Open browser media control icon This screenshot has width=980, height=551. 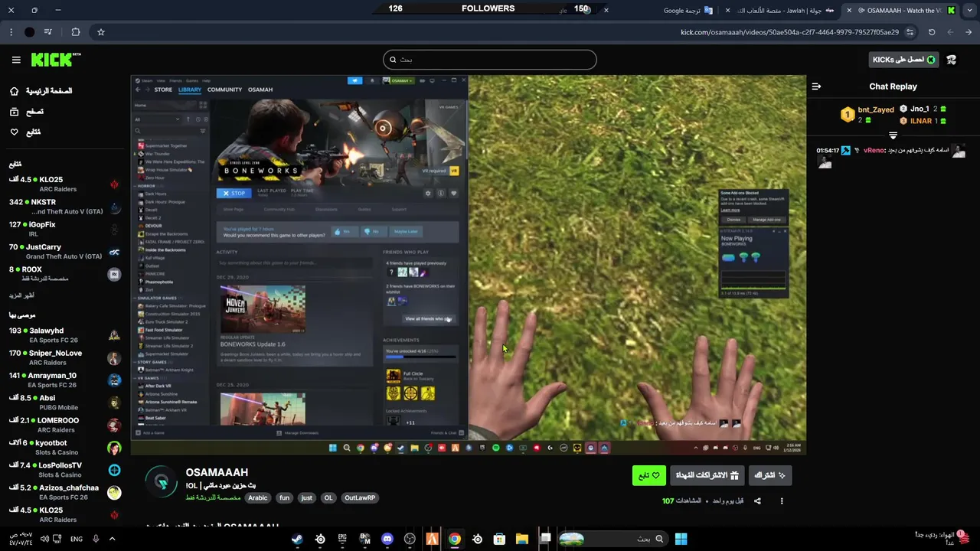[48, 32]
